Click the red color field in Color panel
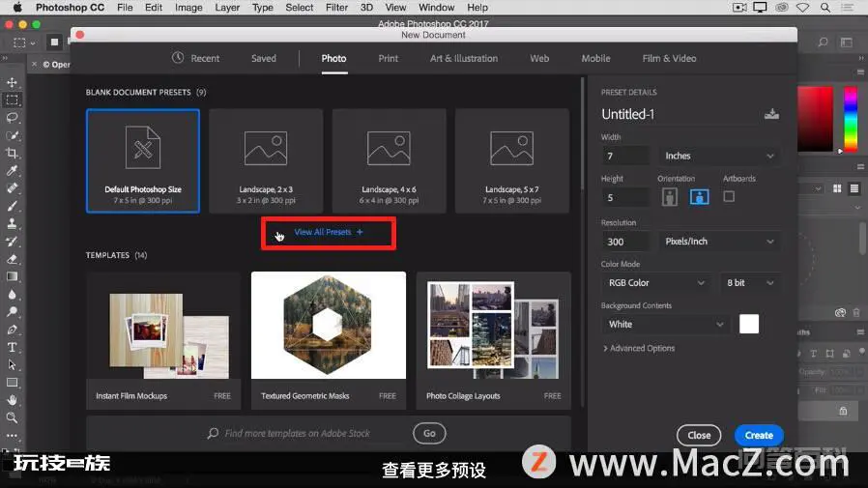Viewport: 868px width, 488px height. (815, 119)
